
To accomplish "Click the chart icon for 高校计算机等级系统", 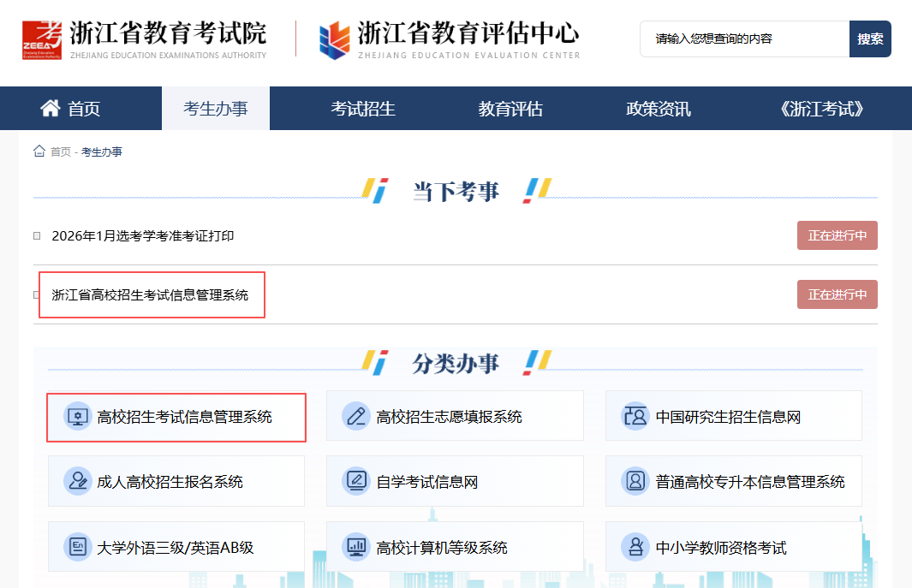I will (x=355, y=547).
